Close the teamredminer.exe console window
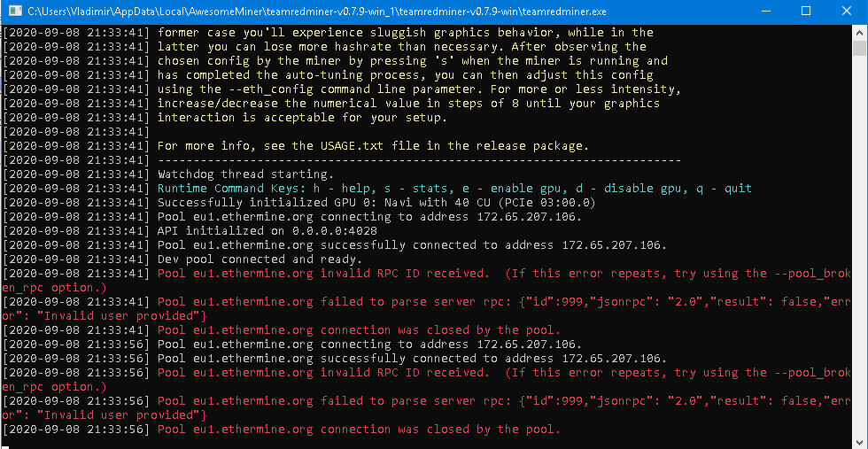 click(x=846, y=11)
